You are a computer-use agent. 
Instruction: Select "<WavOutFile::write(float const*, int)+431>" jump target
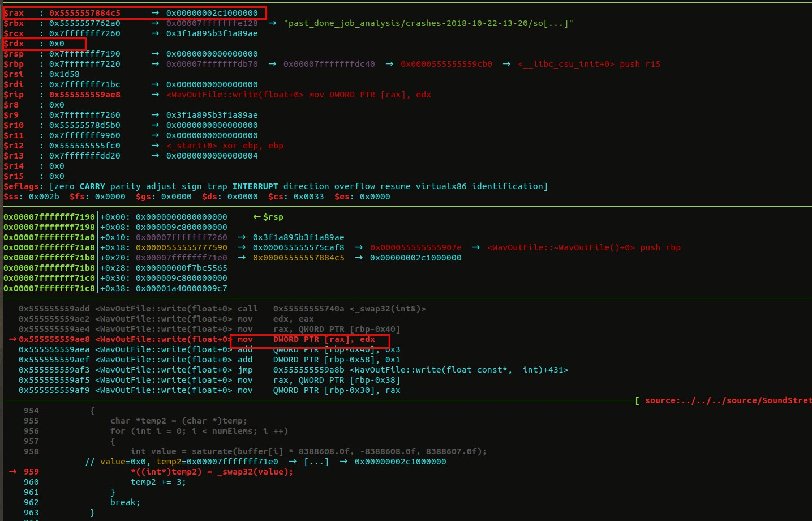459,370
